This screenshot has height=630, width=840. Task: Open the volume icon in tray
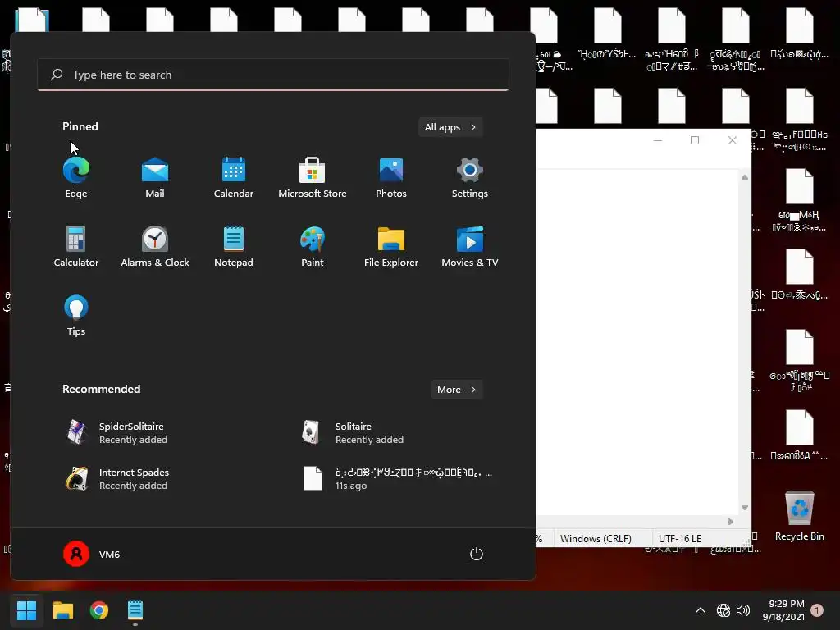[x=743, y=610]
